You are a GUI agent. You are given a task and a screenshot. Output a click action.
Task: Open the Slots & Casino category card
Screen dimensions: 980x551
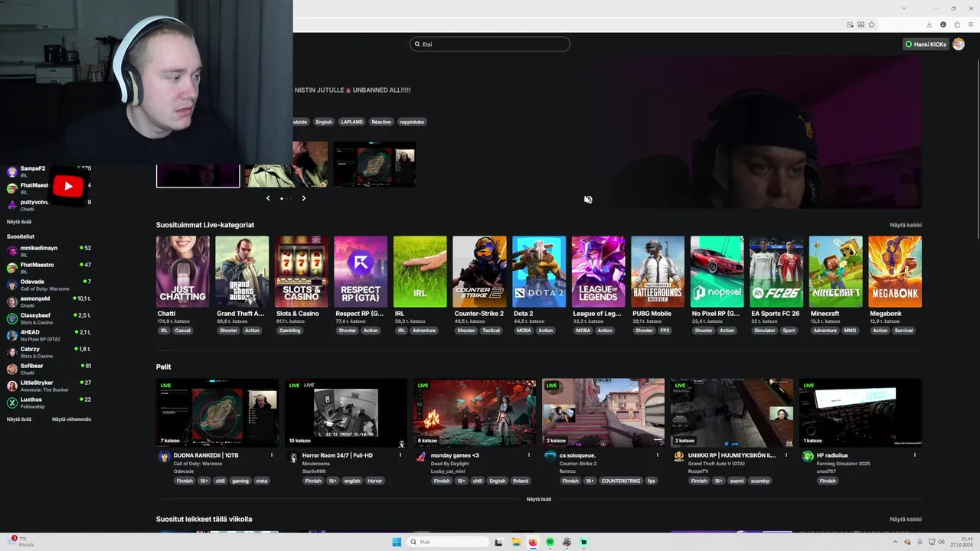[302, 272]
